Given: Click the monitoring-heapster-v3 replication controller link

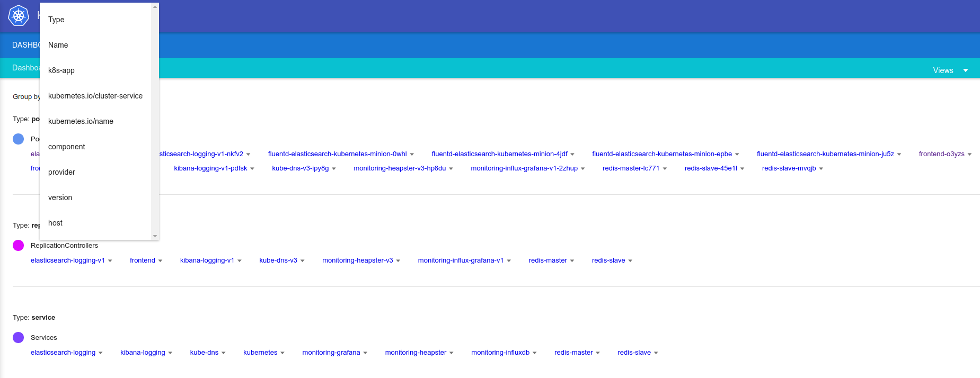Looking at the screenshot, I should click(x=357, y=260).
